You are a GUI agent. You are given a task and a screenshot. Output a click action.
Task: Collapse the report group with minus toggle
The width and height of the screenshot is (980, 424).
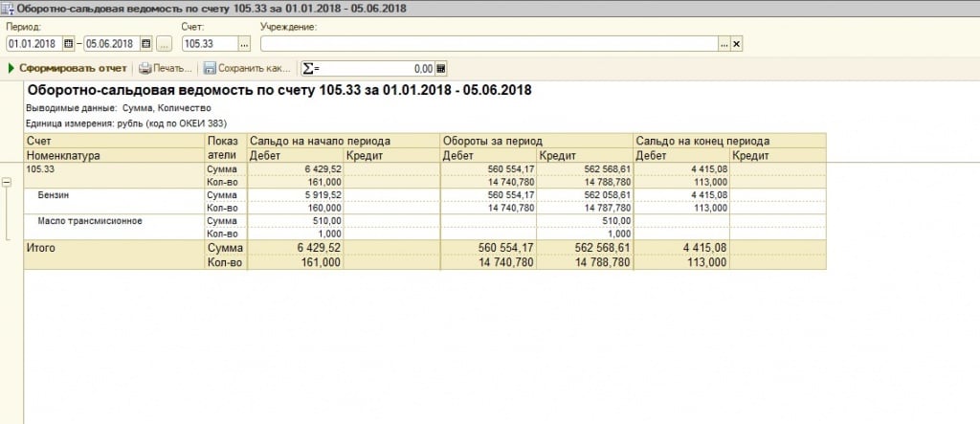tap(8, 182)
